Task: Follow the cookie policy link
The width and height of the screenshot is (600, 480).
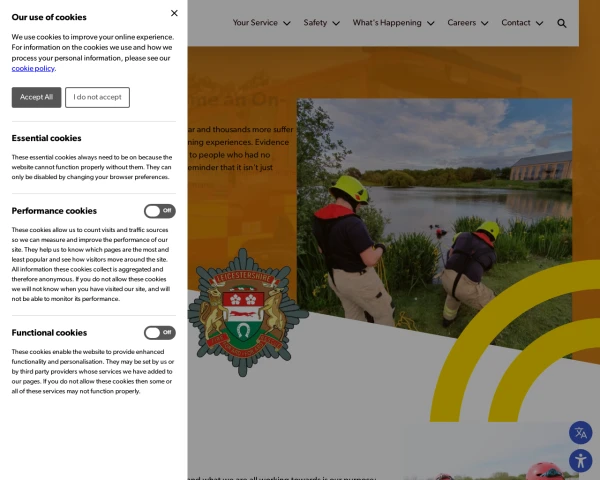Action: tap(33, 68)
